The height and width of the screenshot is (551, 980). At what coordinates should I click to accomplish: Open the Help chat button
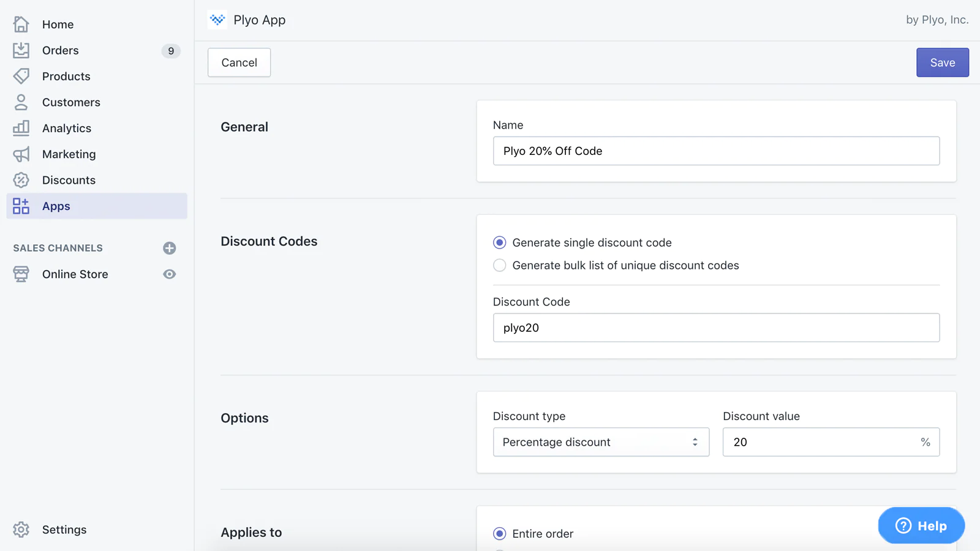921,526
